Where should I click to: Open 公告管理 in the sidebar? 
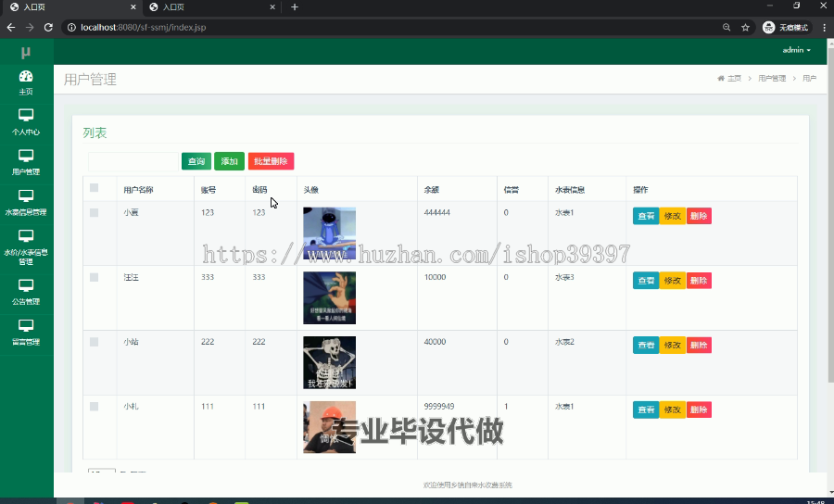click(x=26, y=292)
